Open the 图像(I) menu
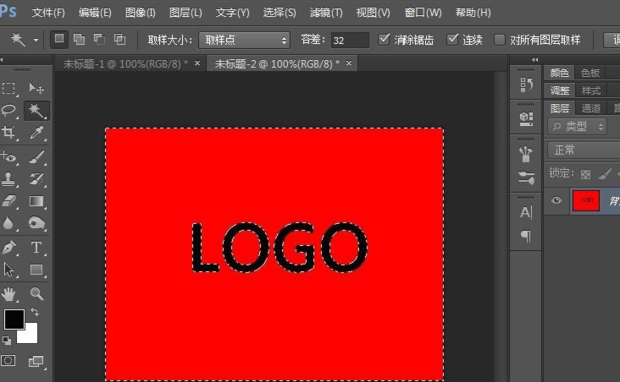 140,13
